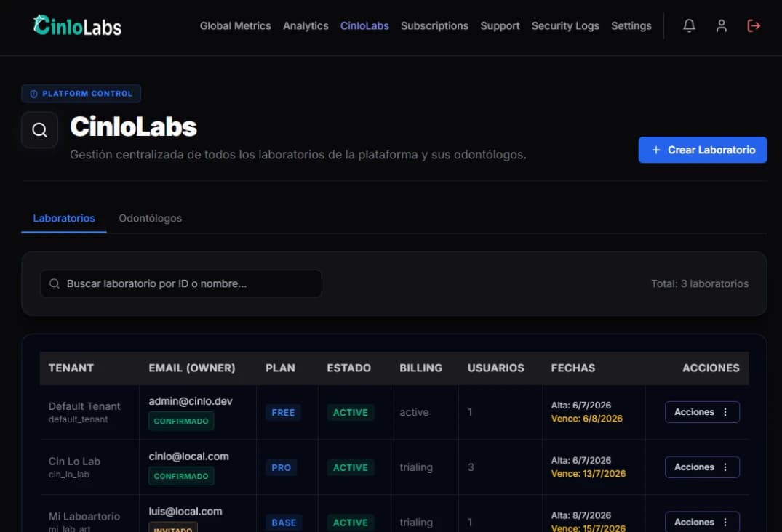Open Global Metrics in the navigation

pos(236,26)
